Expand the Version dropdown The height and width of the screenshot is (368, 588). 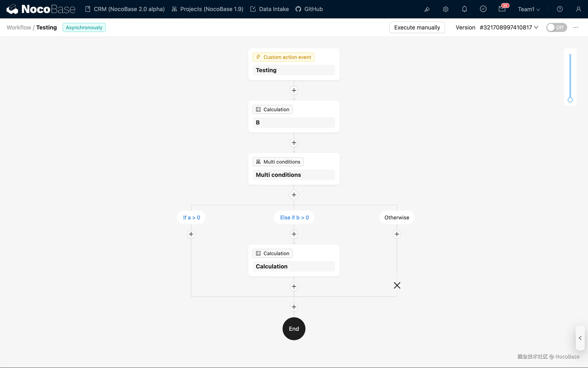click(509, 28)
